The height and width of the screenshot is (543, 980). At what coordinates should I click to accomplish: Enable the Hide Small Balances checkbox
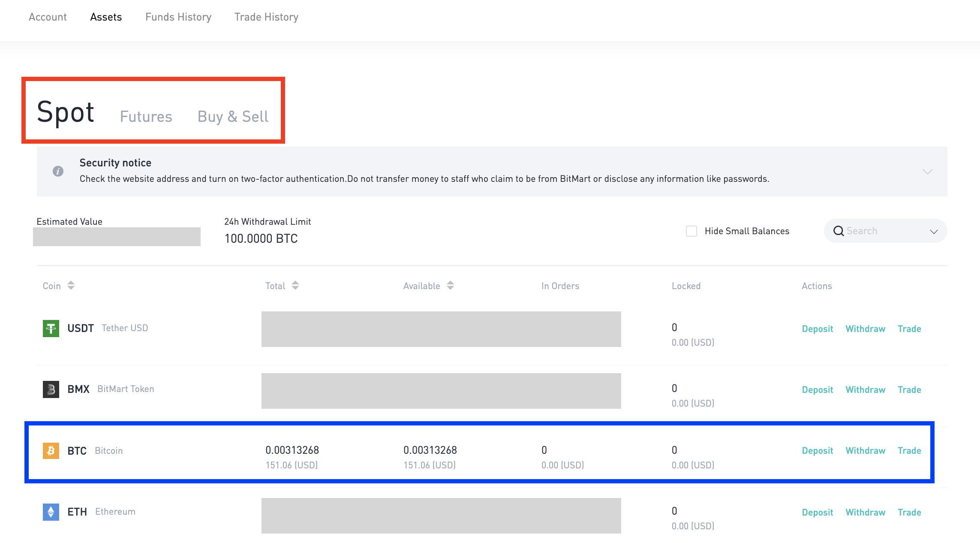[x=691, y=231]
